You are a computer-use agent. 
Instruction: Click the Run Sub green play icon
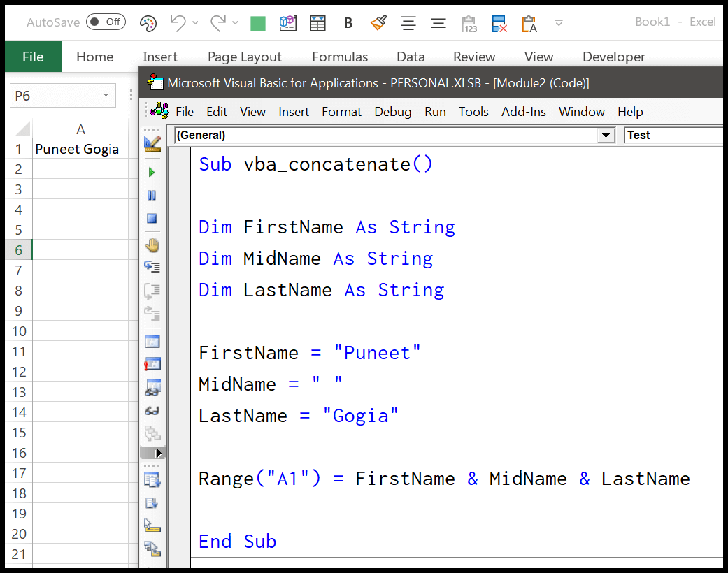(x=152, y=173)
